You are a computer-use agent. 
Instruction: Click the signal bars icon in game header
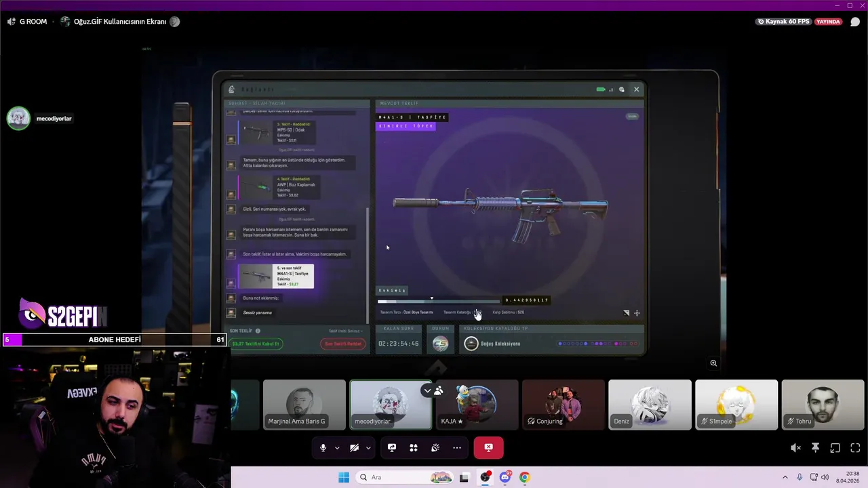[x=611, y=89]
